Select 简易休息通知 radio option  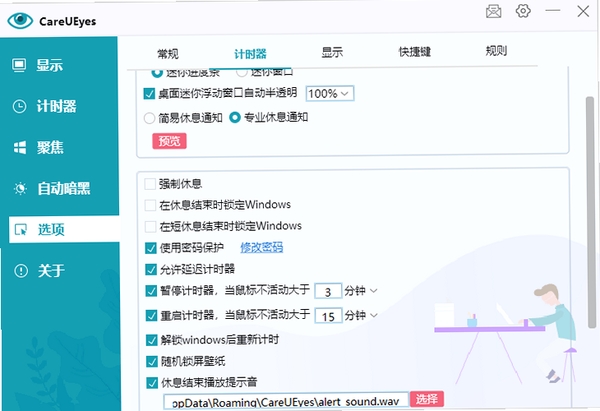(x=149, y=118)
